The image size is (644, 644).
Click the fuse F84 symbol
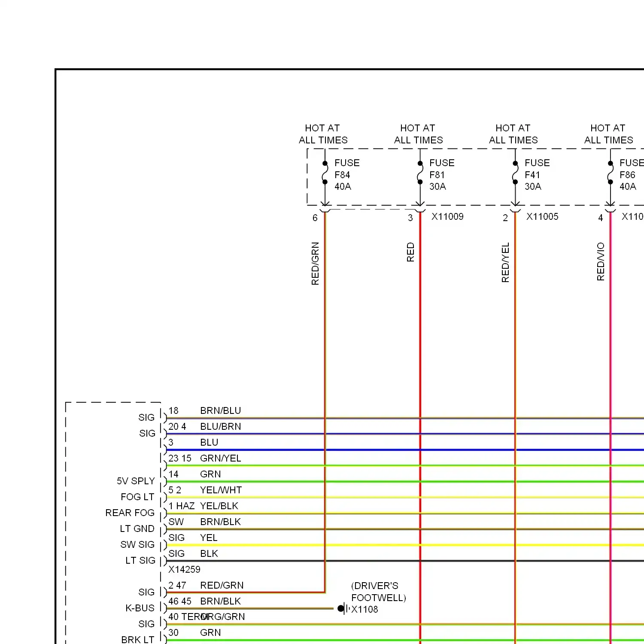[x=325, y=173]
